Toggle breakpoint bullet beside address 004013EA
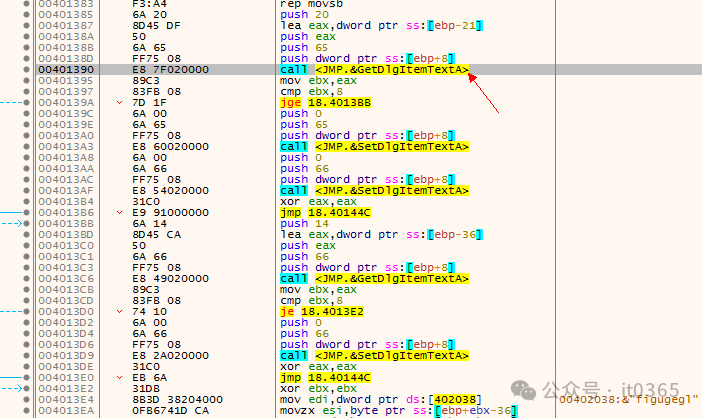 [27, 408]
